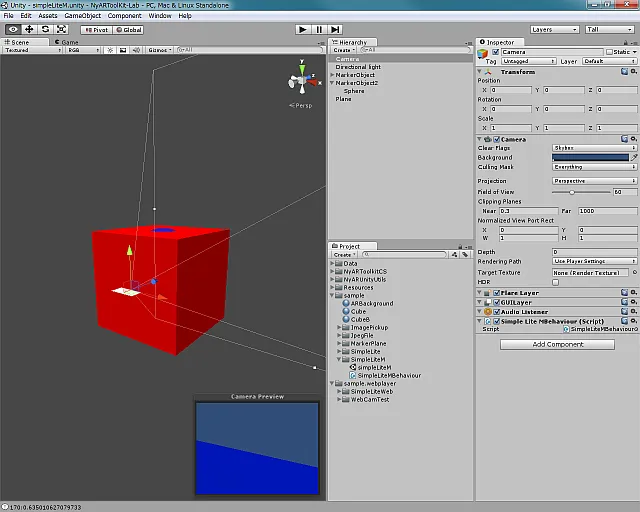Click the game object cube icon in Inspector
Viewport: 640px width, 512px height.
click(482, 54)
